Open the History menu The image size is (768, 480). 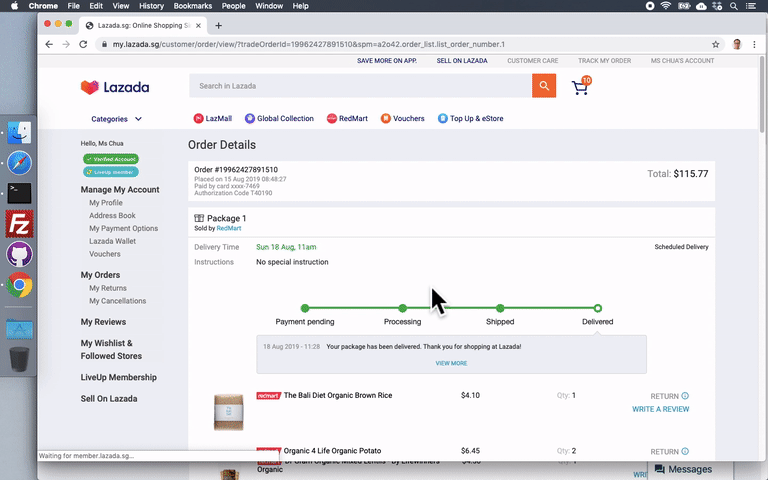click(151, 6)
